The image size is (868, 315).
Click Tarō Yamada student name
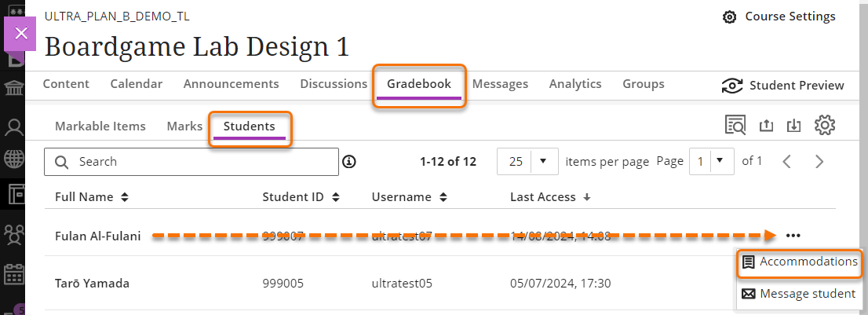(92, 283)
